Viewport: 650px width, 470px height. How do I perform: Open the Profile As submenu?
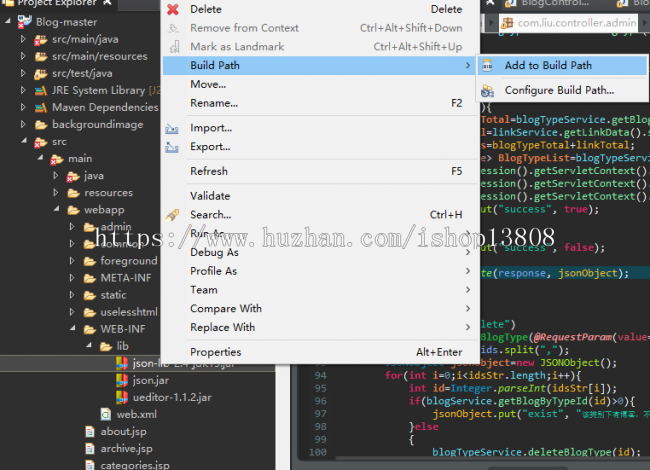tap(319, 271)
